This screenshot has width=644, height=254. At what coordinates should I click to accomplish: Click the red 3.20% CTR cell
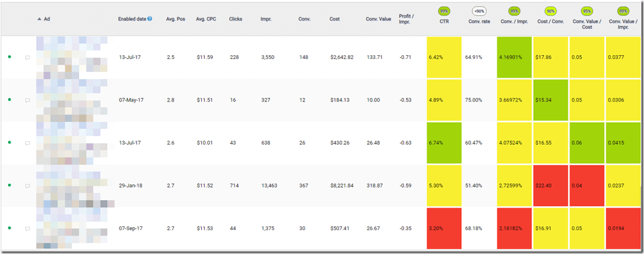[444, 228]
